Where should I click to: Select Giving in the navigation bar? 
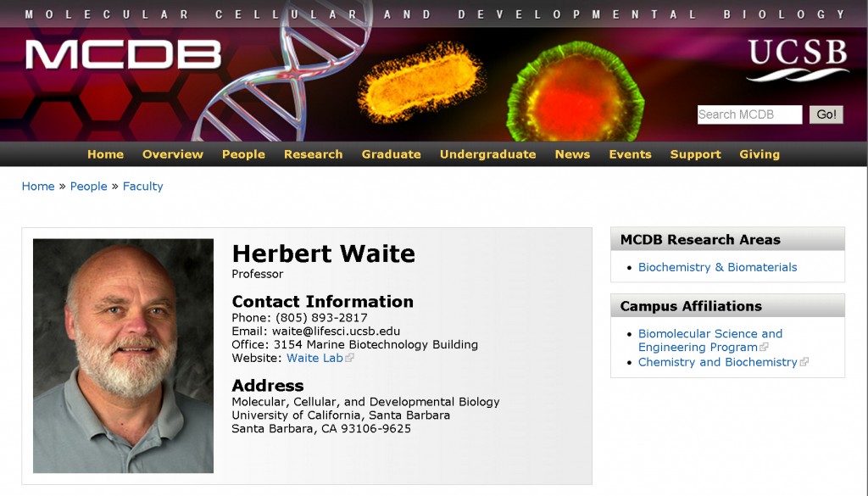[x=759, y=154]
